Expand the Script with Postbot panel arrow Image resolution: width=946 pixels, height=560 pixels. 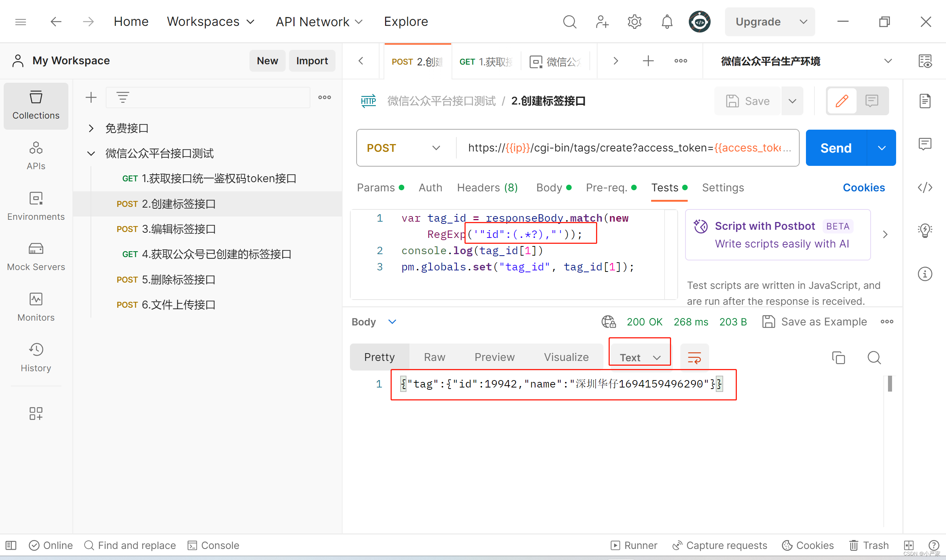885,234
